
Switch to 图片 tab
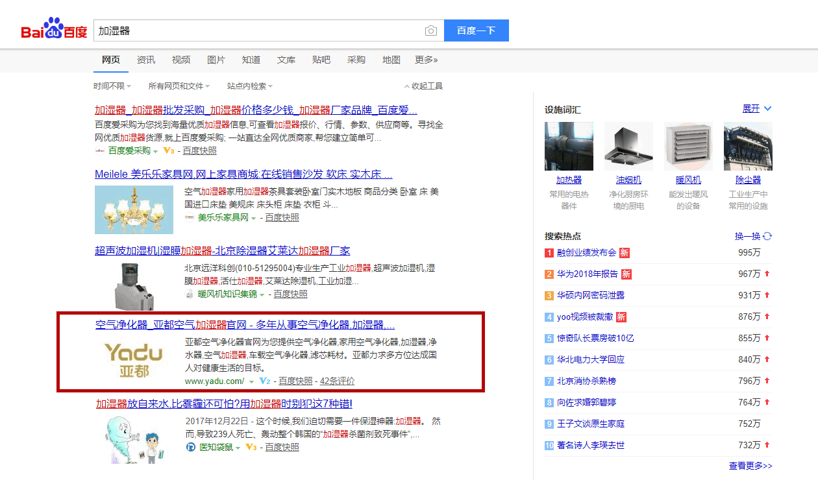coord(216,60)
